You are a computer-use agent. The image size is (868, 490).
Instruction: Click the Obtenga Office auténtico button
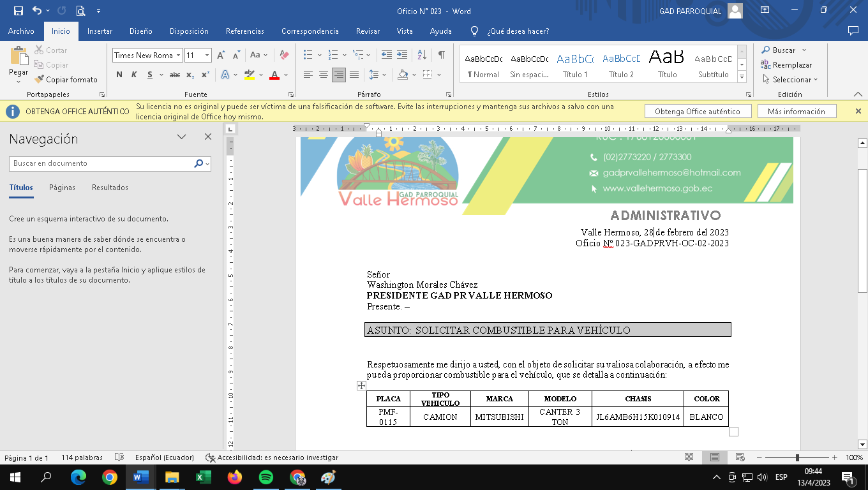tap(697, 112)
